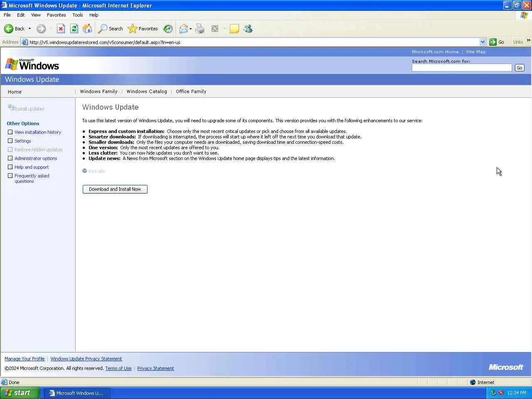This screenshot has width=532, height=399.
Task: Expand Links toolbar chevron
Action: (x=528, y=40)
